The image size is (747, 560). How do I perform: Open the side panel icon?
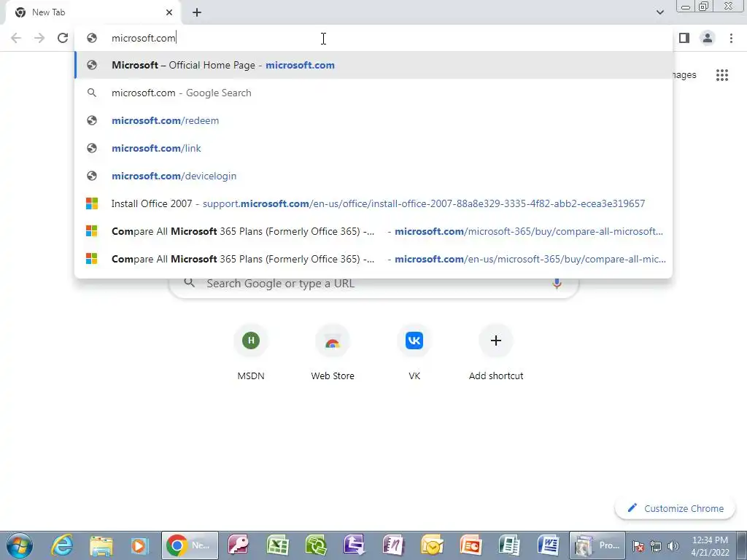coord(684,38)
